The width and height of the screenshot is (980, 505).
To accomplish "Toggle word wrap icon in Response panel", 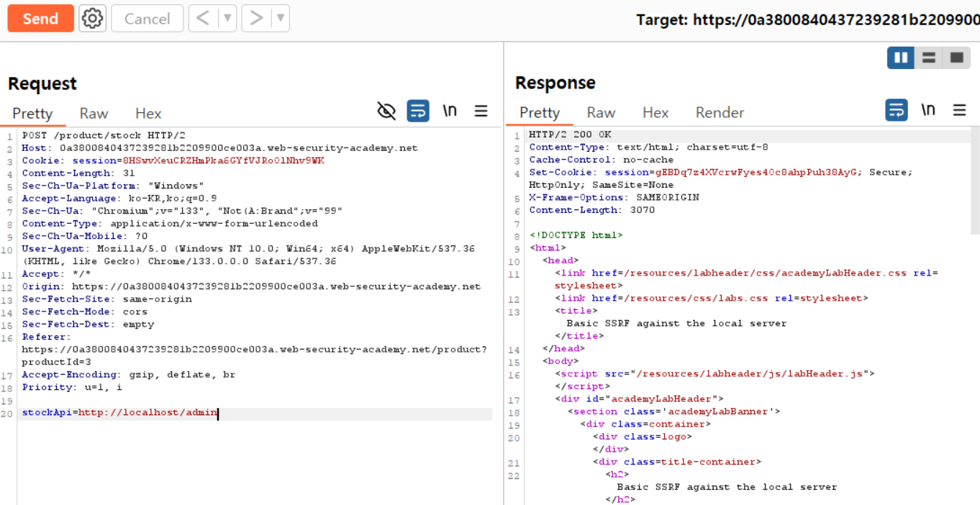I will pos(896,110).
